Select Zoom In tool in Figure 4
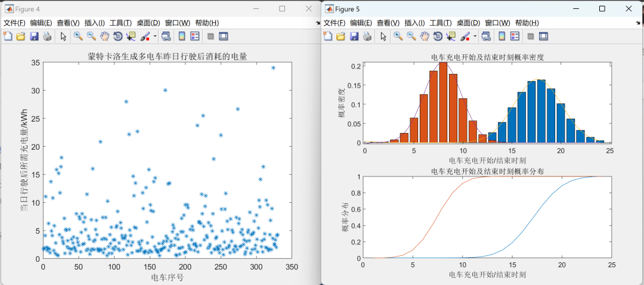This screenshot has height=285, width=644. (78, 36)
